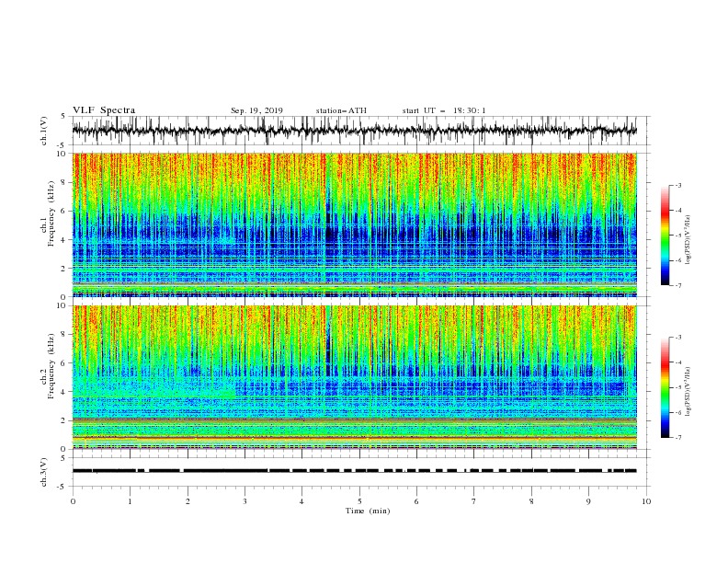Click inside the ch.2 spectrogram panel

(x=354, y=377)
